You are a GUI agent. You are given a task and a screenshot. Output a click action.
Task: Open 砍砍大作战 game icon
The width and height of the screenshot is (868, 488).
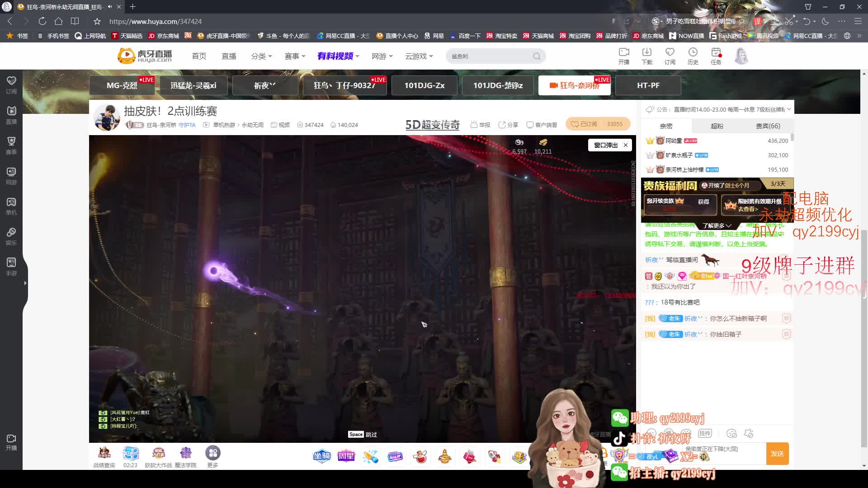click(158, 456)
